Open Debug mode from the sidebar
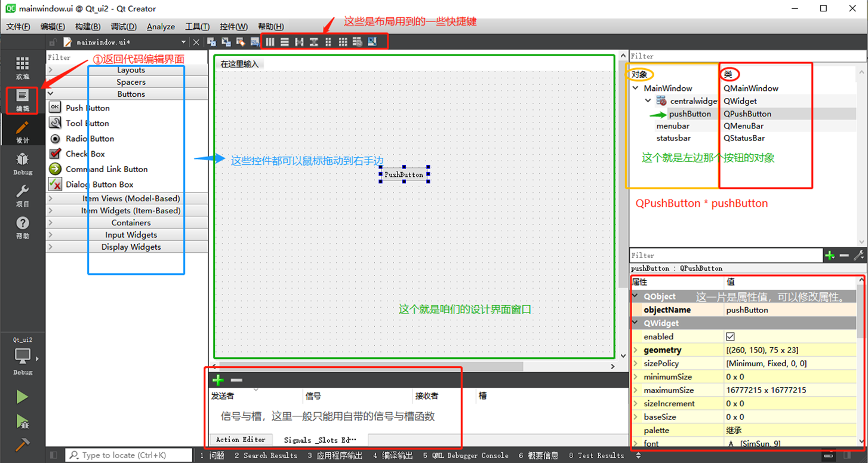The width and height of the screenshot is (868, 463). tap(22, 164)
